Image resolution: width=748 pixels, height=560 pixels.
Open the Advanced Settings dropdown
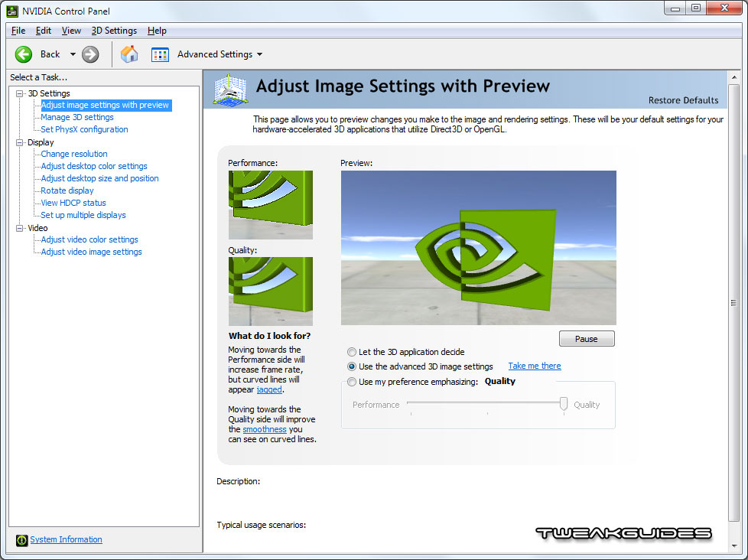pos(259,54)
